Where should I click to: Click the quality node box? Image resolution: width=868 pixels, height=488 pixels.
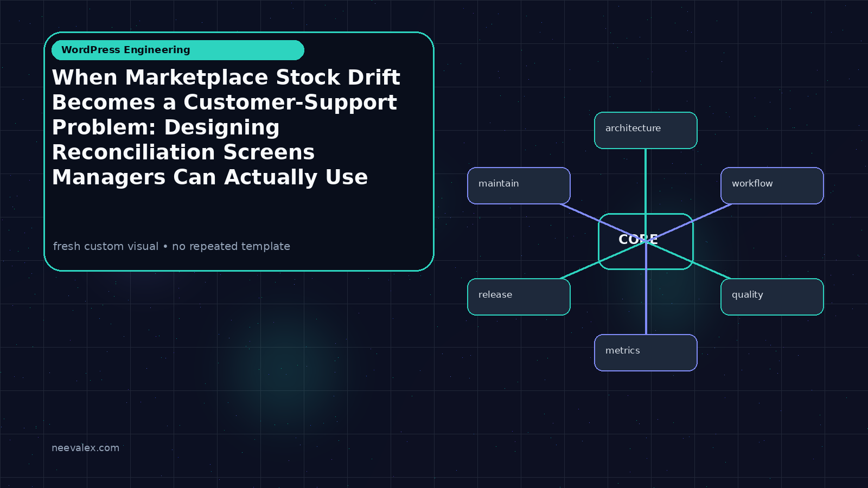pyautogui.click(x=772, y=297)
